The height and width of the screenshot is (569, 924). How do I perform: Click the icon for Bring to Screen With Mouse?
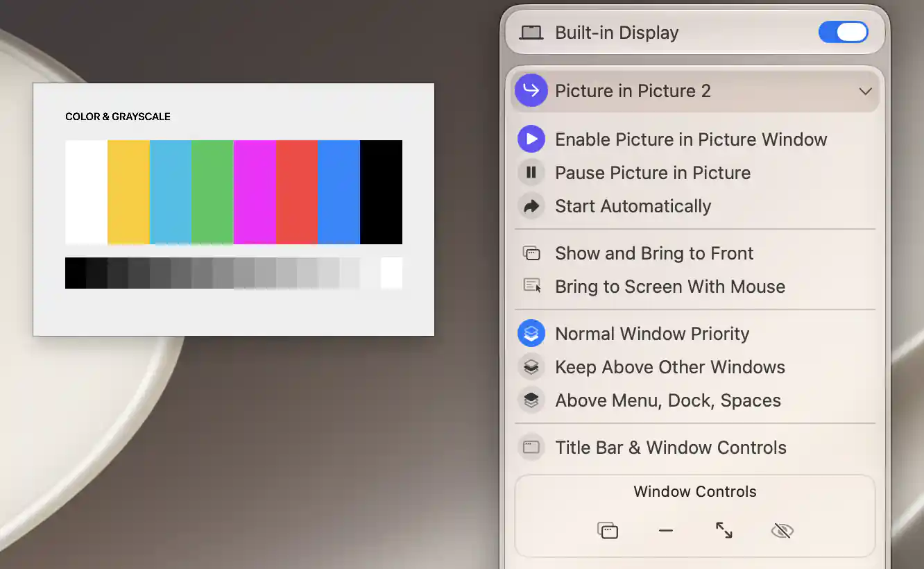click(x=531, y=287)
